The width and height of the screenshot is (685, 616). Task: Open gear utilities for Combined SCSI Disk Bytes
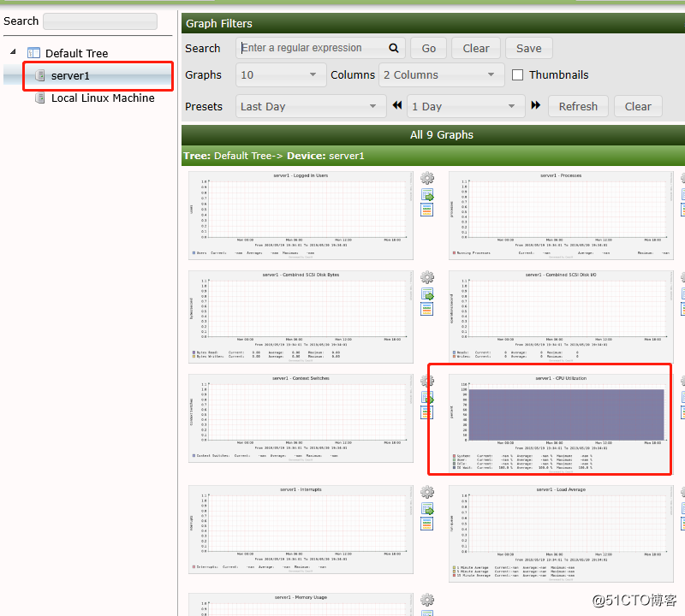427,277
